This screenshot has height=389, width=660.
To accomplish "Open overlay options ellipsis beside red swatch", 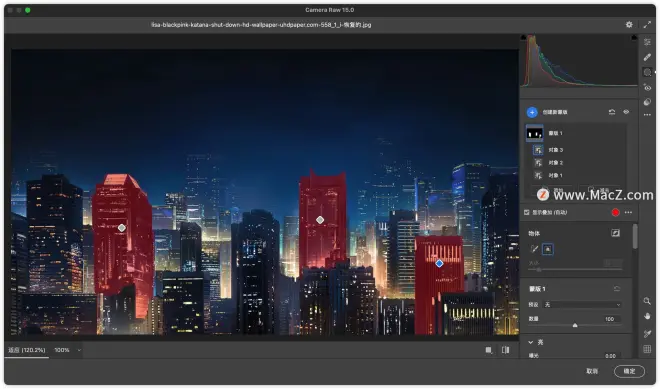I will pos(628,213).
